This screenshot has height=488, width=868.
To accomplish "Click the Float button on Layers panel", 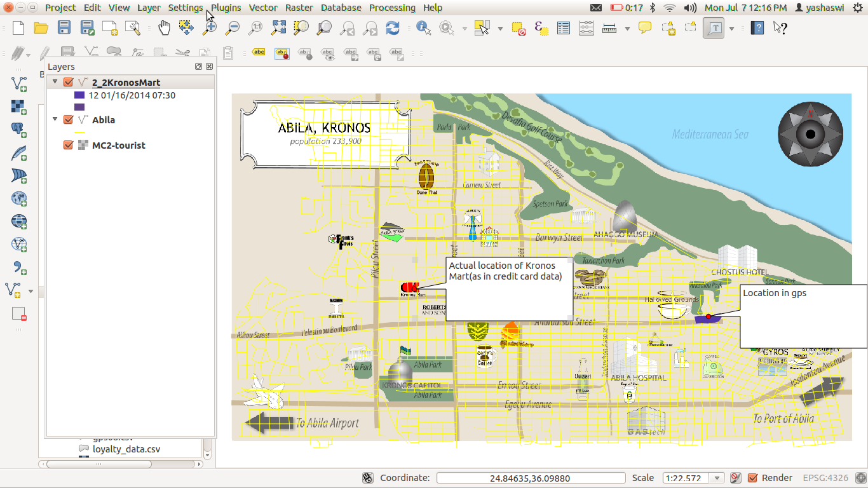I will (199, 67).
